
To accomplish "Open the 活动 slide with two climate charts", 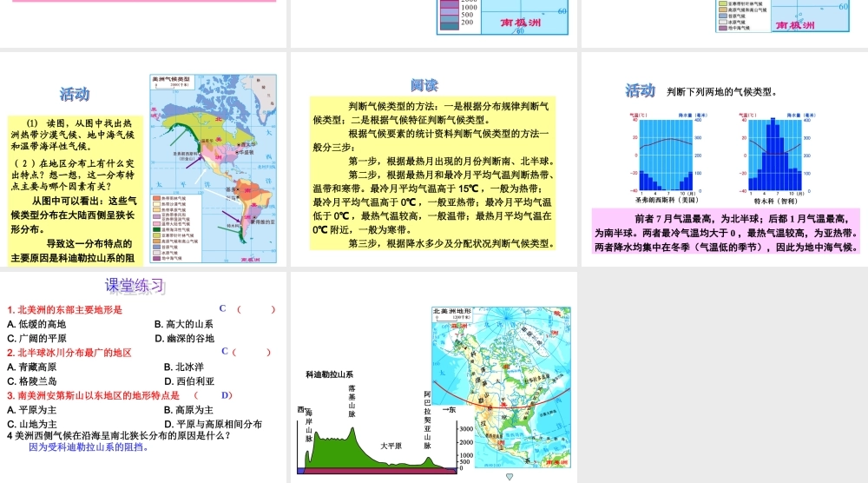I will [x=725, y=159].
